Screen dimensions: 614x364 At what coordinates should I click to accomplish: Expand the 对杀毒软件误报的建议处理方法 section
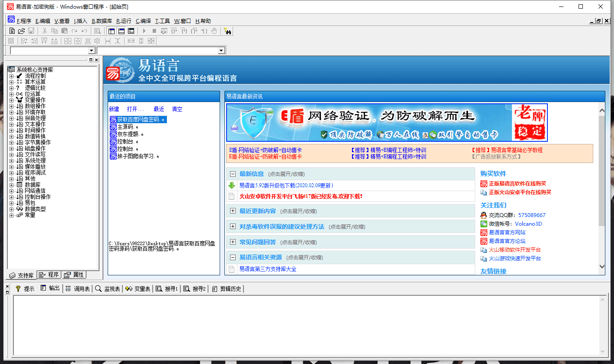click(233, 227)
